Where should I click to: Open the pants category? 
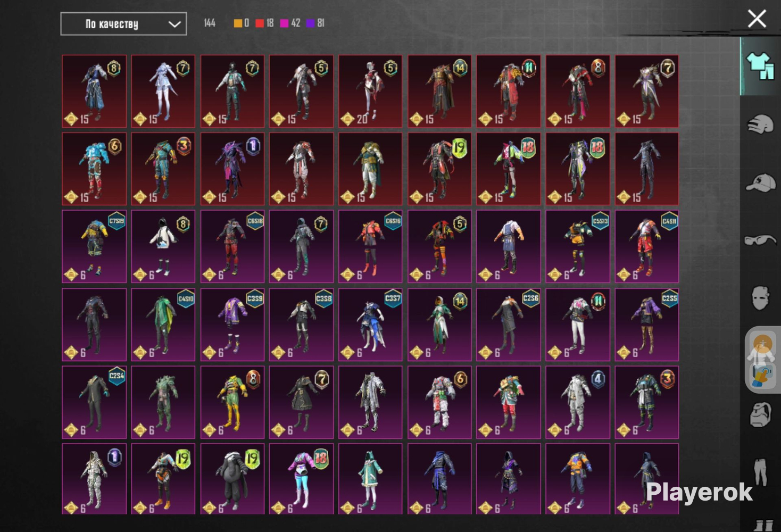pos(760,472)
